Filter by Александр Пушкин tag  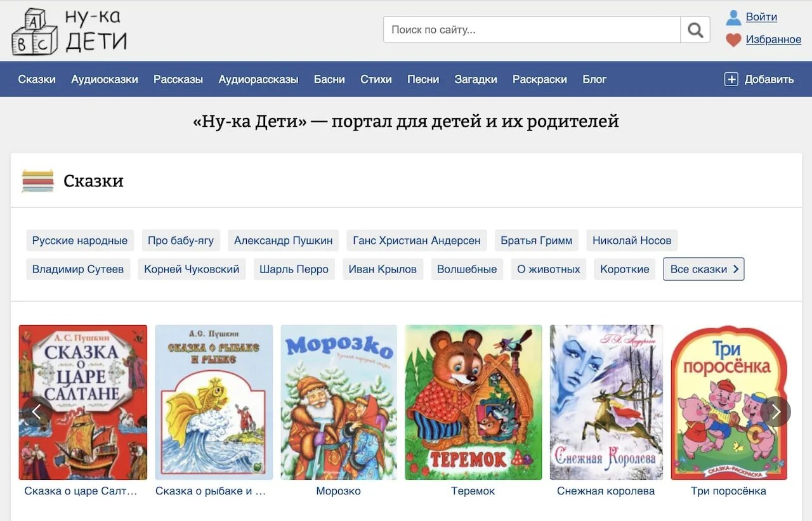click(x=283, y=240)
